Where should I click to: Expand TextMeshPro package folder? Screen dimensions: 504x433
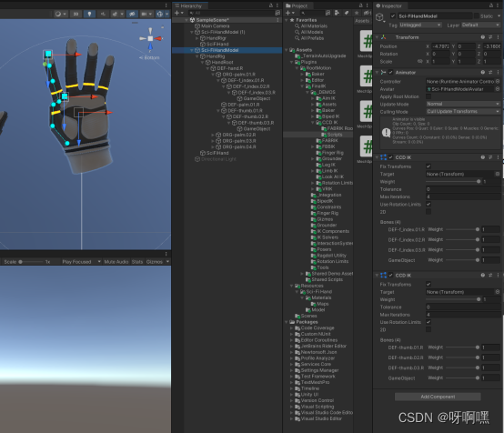292,383
